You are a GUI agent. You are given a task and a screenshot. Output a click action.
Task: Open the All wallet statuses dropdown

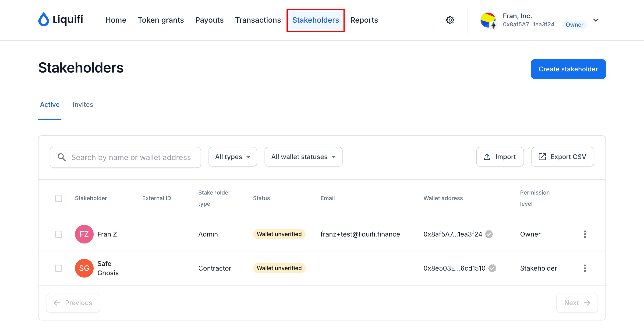(x=303, y=157)
